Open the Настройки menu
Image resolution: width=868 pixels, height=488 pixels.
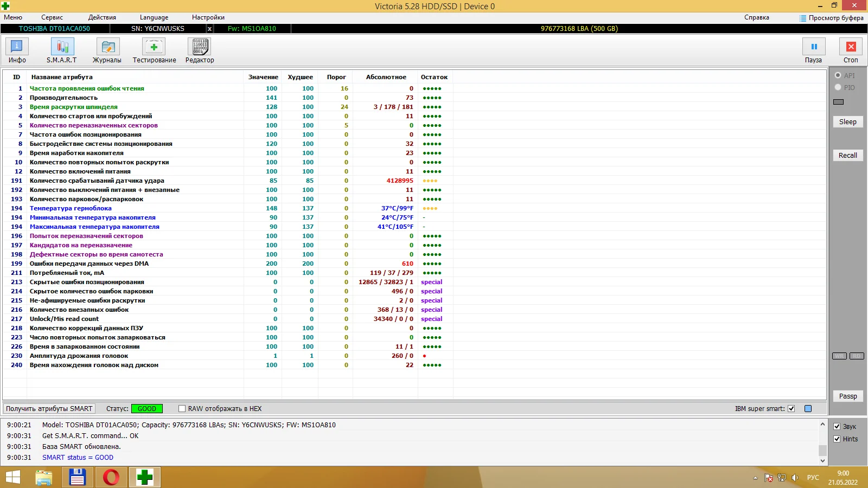point(208,17)
